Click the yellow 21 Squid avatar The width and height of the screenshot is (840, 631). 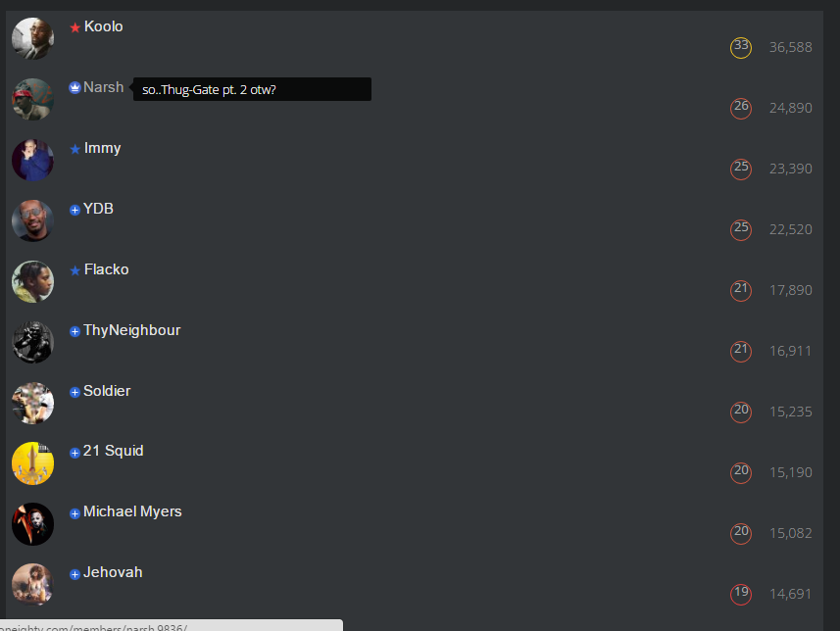click(32, 463)
